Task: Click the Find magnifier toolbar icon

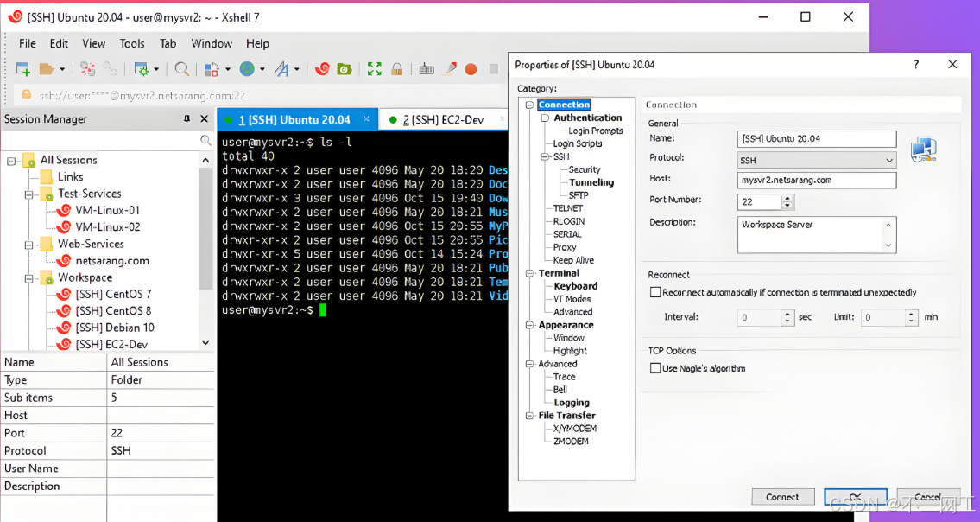Action: pyautogui.click(x=182, y=69)
